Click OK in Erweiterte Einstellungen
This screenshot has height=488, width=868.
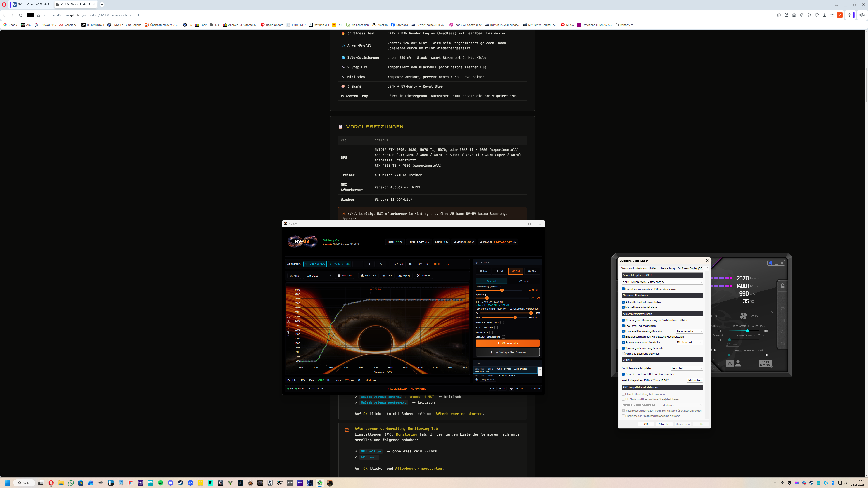pyautogui.click(x=646, y=424)
